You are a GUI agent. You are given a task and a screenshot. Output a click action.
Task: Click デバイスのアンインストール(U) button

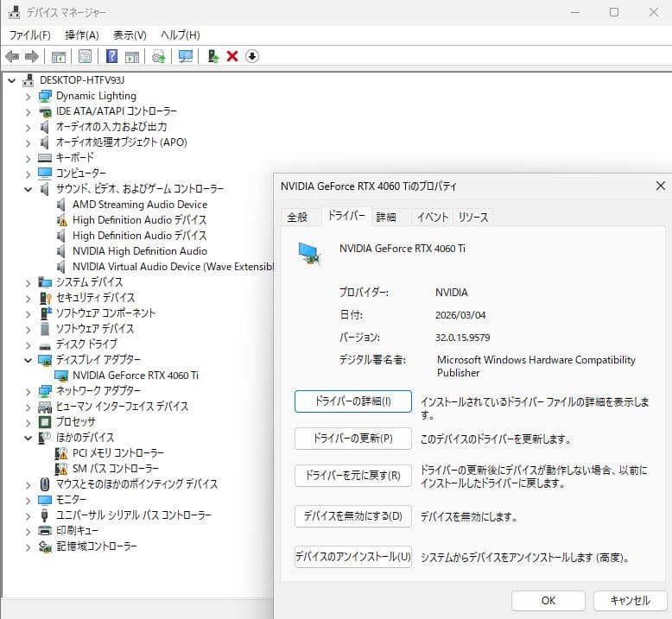[352, 557]
